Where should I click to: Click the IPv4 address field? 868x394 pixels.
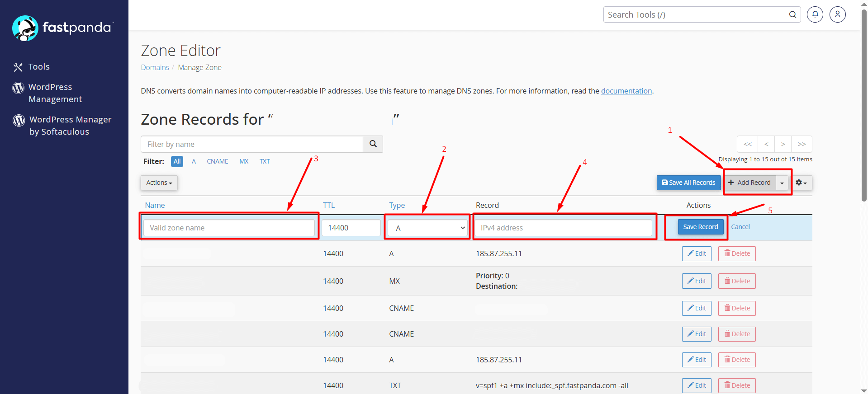[563, 228]
